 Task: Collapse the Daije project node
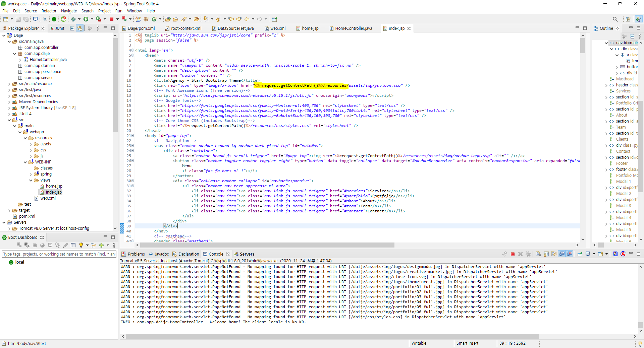(4, 36)
